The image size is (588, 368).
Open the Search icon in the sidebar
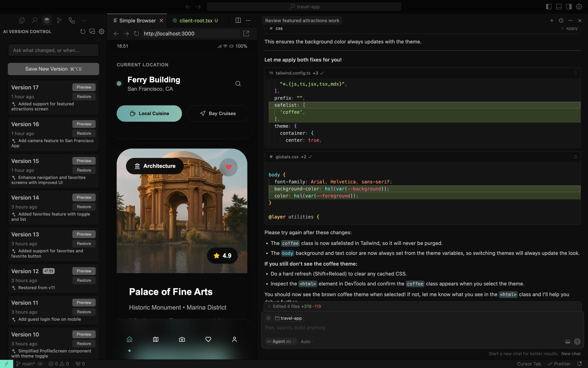[x=34, y=20]
